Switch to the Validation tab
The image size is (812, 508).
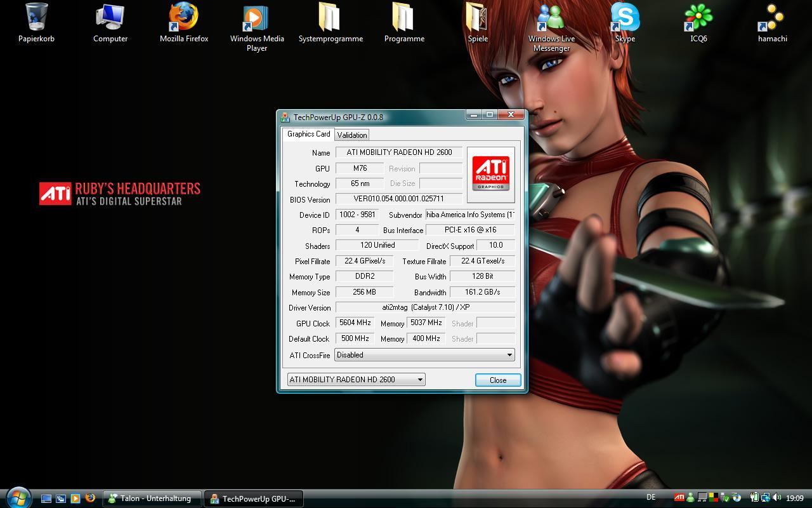[x=352, y=135]
